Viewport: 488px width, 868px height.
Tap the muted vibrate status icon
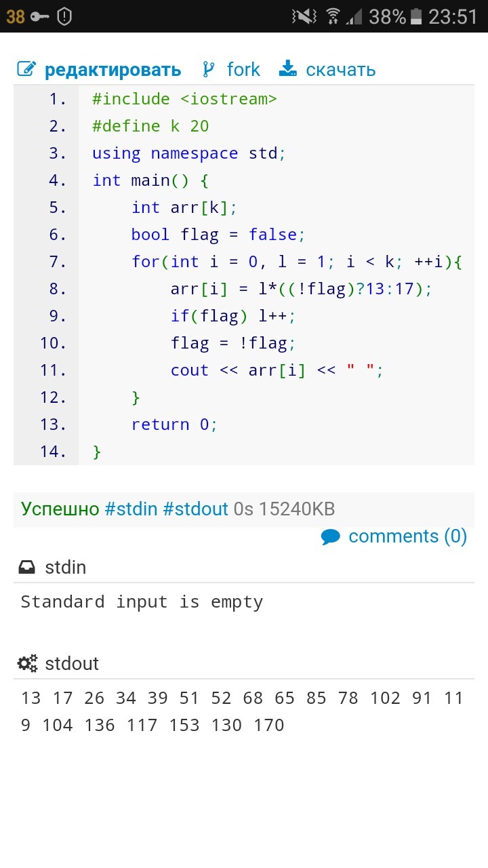click(304, 16)
